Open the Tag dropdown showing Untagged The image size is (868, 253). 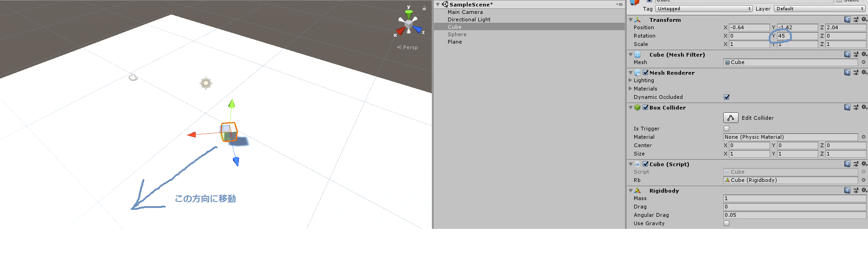(704, 9)
